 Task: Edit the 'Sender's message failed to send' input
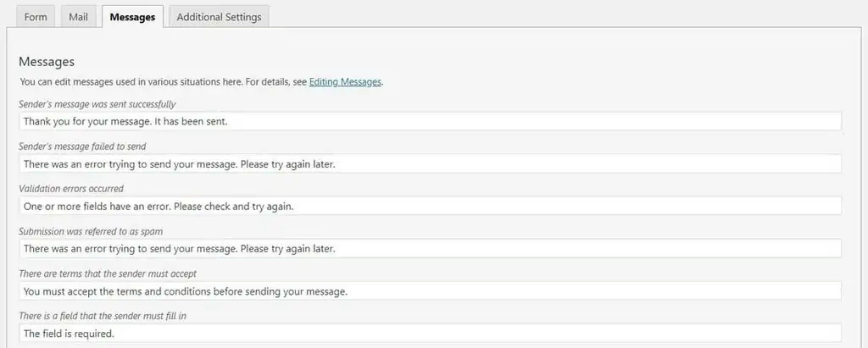pyautogui.click(x=430, y=163)
